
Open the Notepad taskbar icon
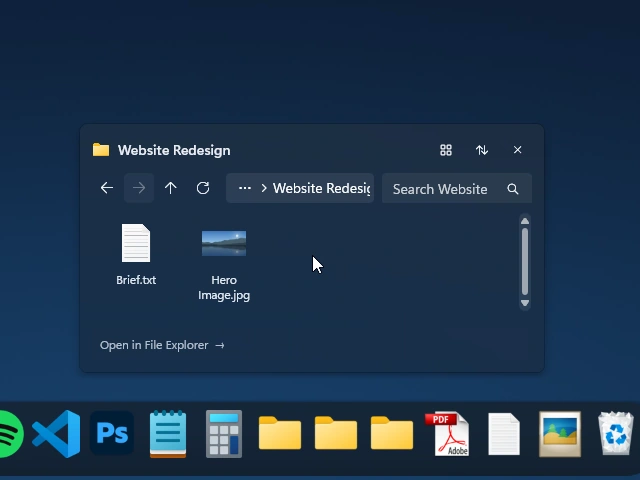[168, 434]
